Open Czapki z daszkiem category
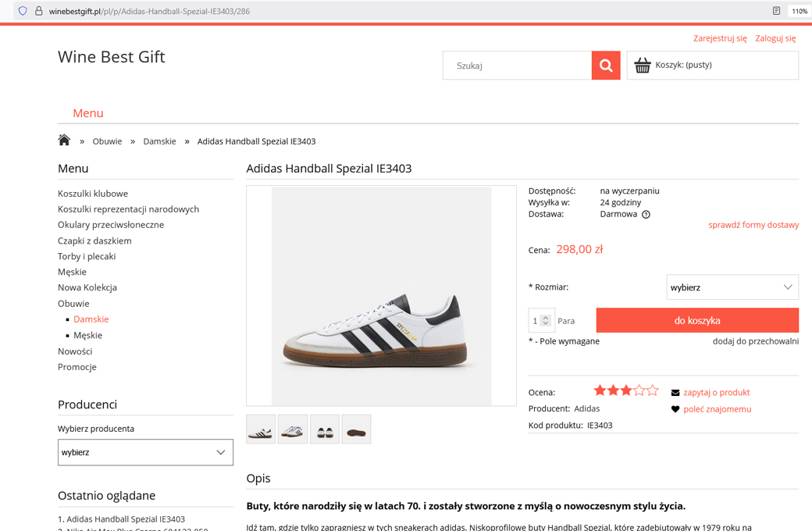The width and height of the screenshot is (812, 531). pos(94,241)
